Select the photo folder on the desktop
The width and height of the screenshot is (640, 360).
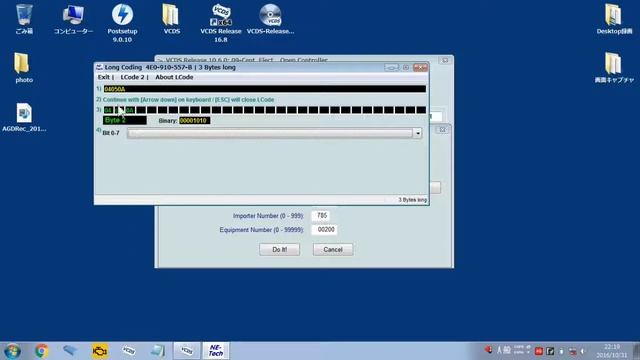24,68
